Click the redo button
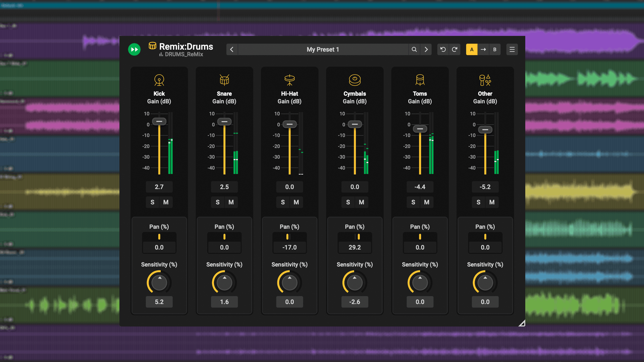The width and height of the screenshot is (644, 362). point(455,49)
